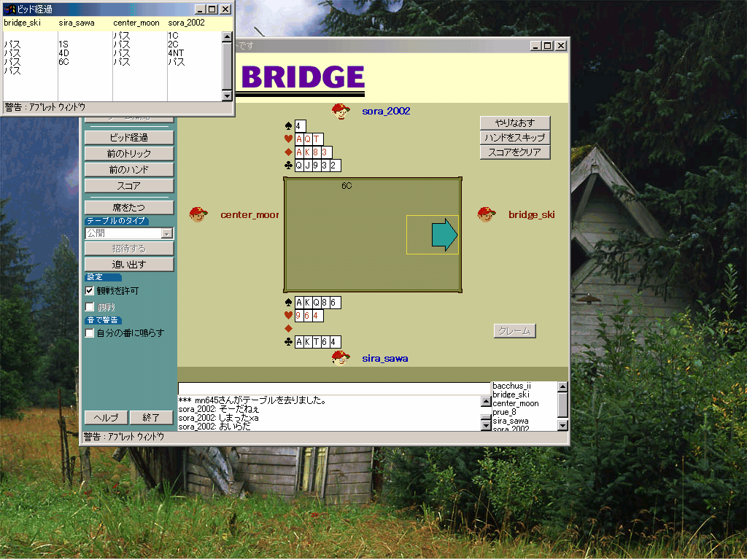
Task: Show the previous trick with 前のトリック
Action: click(129, 154)
